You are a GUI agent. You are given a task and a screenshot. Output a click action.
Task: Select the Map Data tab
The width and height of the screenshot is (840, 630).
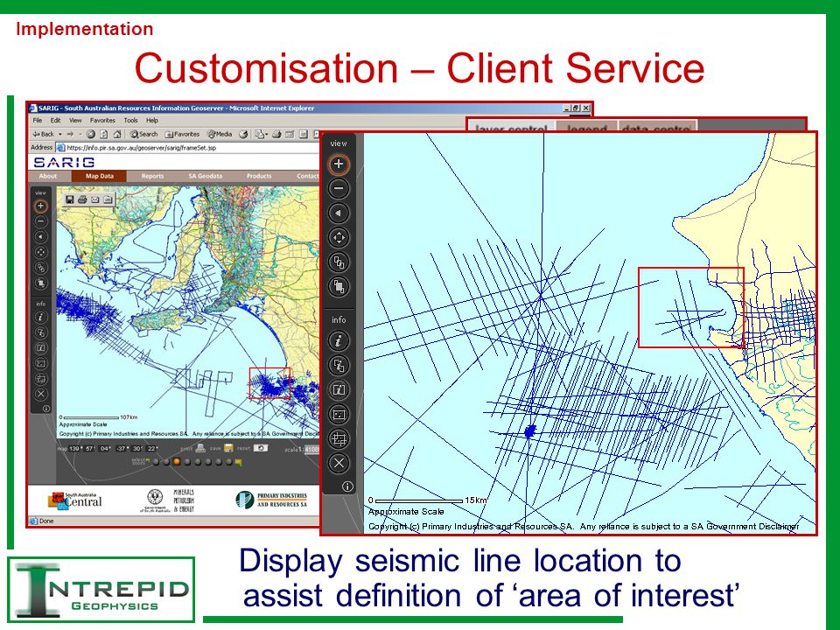[x=100, y=176]
